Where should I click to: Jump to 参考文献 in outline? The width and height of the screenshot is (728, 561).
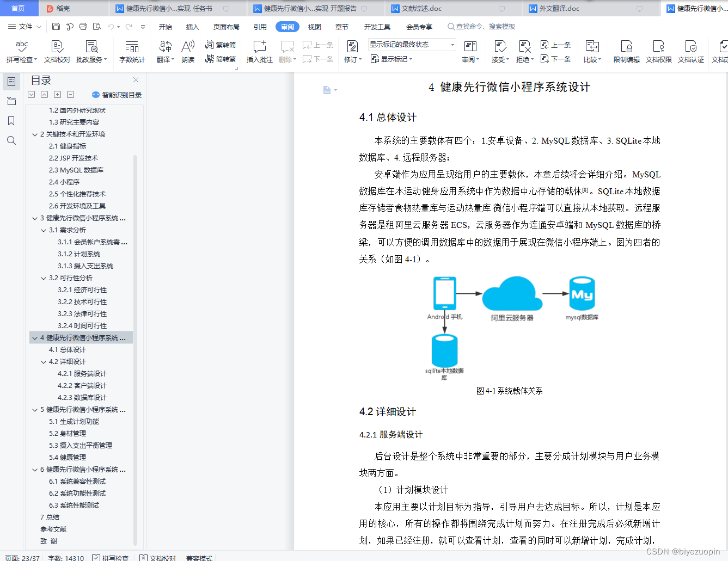pyautogui.click(x=53, y=529)
